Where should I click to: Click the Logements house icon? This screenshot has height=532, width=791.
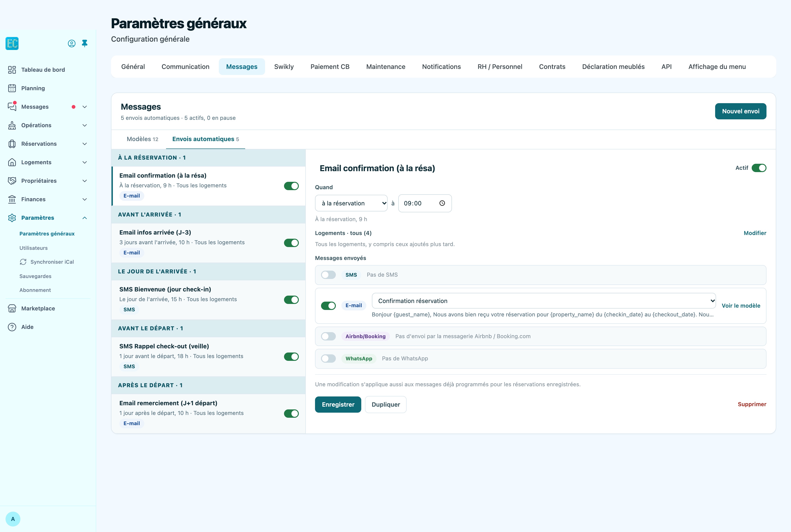(12, 162)
